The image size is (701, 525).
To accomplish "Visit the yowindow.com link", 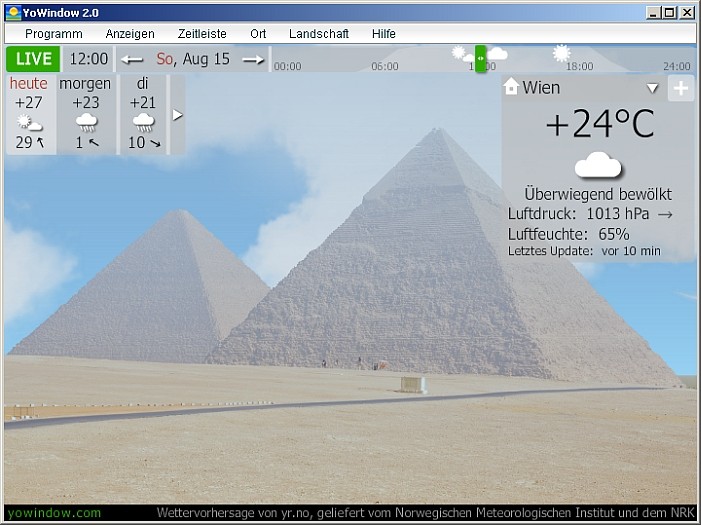I will coord(54,513).
